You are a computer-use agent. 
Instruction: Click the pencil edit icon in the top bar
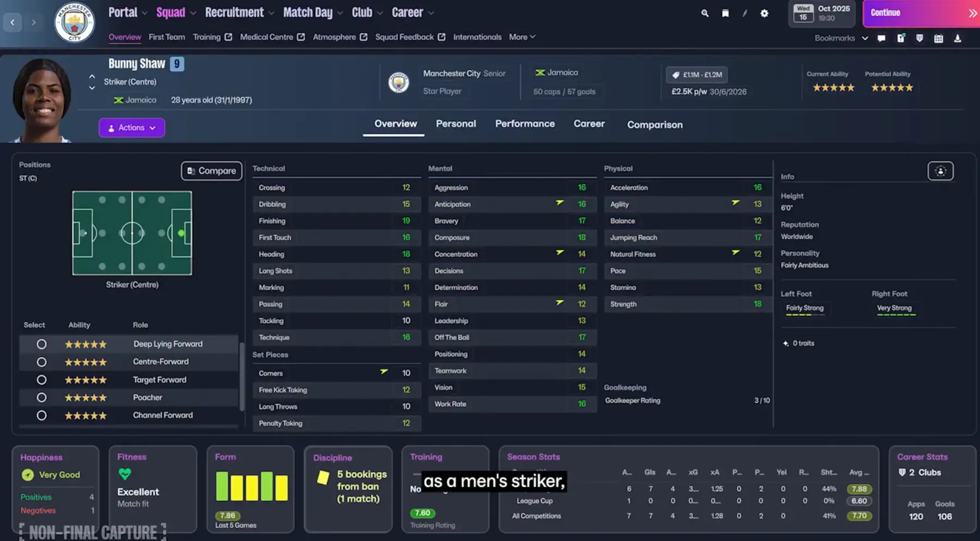tap(745, 13)
